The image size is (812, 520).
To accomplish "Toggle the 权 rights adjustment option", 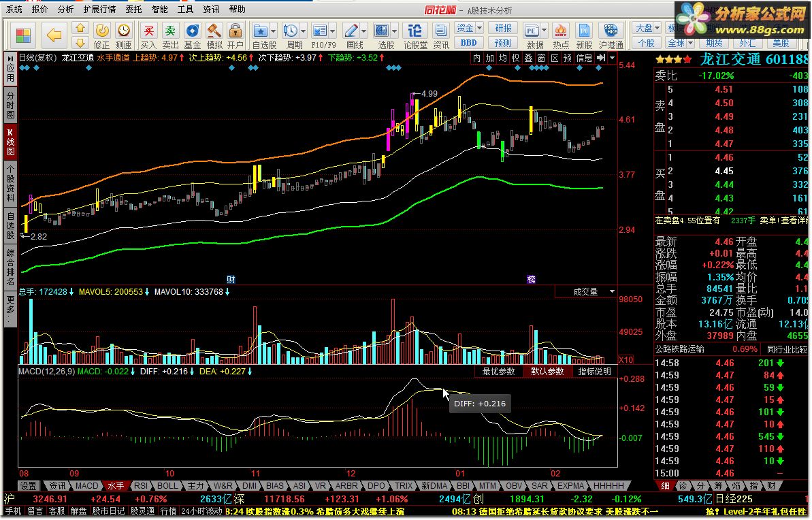I will pyautogui.click(x=515, y=58).
